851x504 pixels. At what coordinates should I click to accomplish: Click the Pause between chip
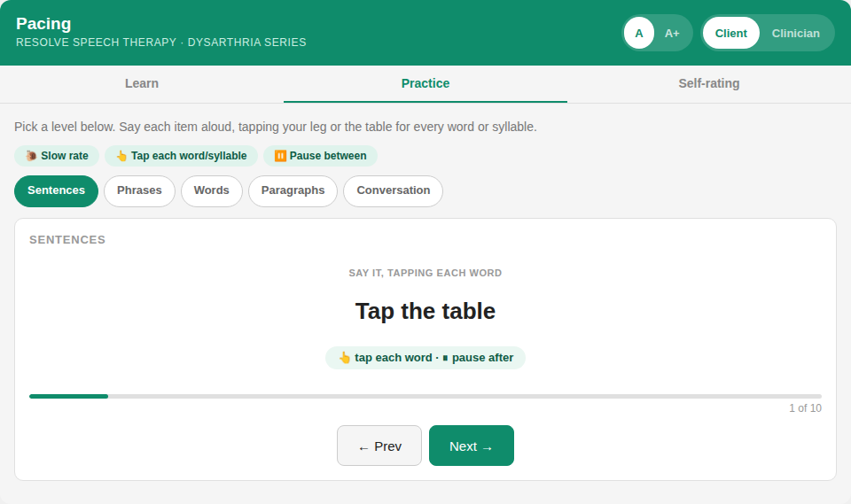tap(320, 156)
